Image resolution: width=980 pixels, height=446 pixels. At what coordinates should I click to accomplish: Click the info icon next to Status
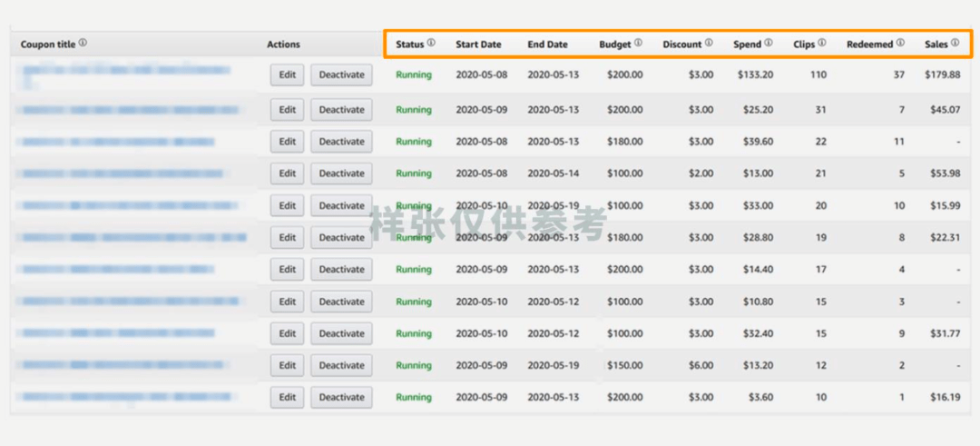[431, 43]
